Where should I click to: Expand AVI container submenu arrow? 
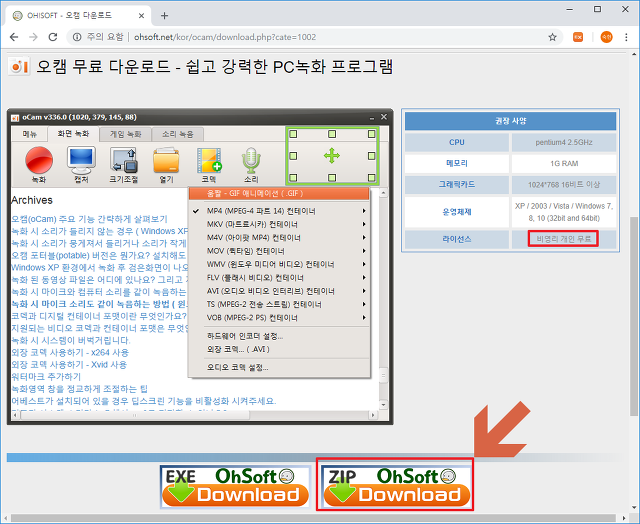pos(364,291)
